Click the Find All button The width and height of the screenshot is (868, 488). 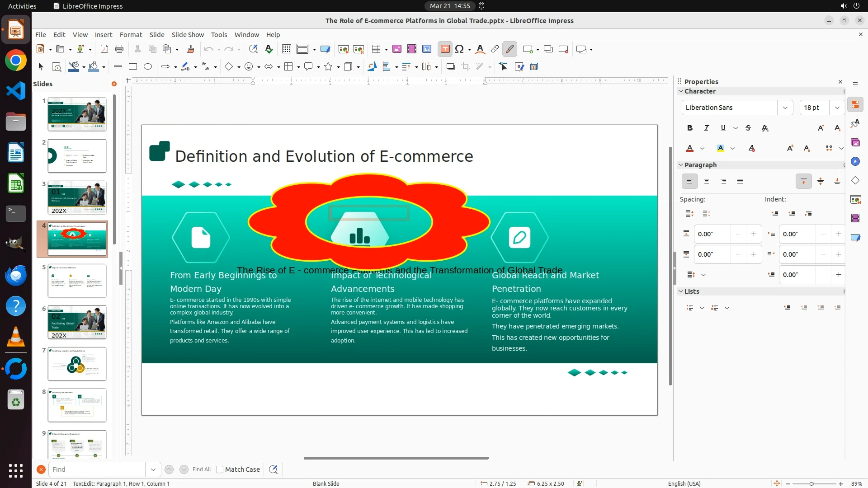[201, 469]
